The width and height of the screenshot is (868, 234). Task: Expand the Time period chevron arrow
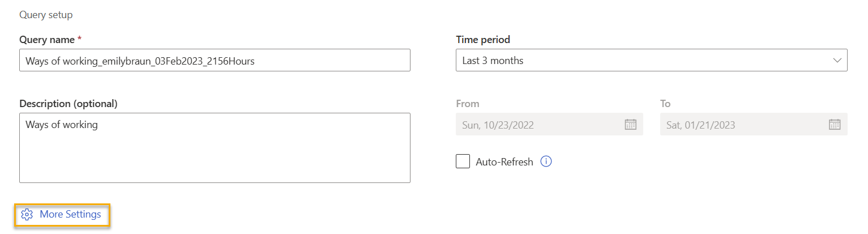click(x=837, y=61)
